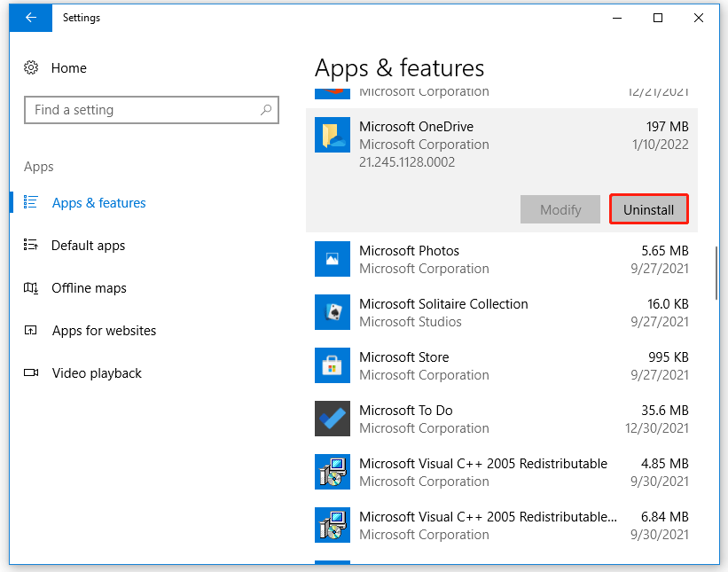Click in the Find a setting box

152,110
